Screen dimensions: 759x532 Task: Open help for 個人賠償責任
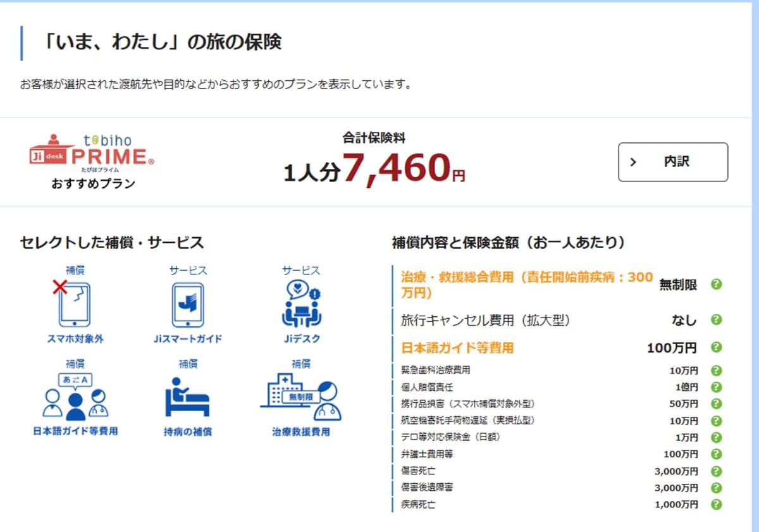click(716, 387)
